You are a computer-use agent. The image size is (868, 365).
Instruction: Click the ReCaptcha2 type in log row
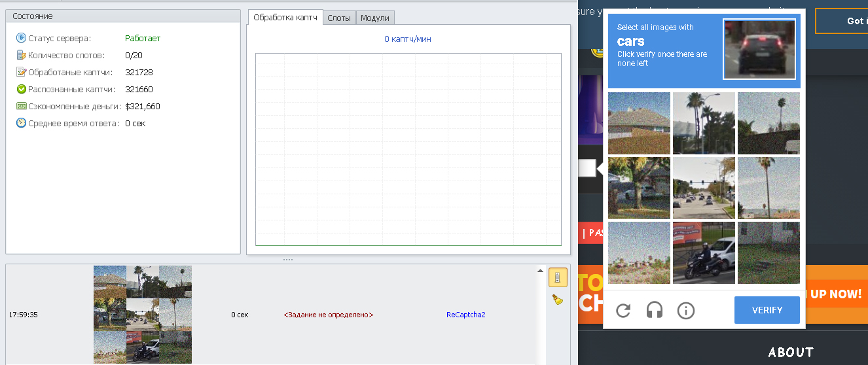(x=466, y=315)
